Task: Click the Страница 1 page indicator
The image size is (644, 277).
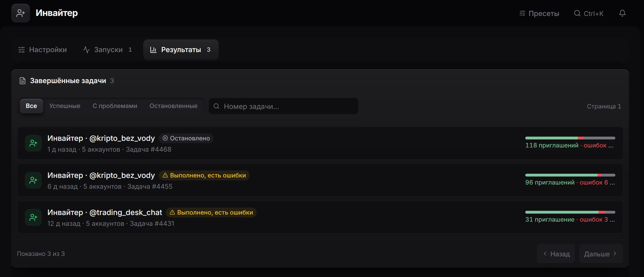Action: [x=604, y=106]
